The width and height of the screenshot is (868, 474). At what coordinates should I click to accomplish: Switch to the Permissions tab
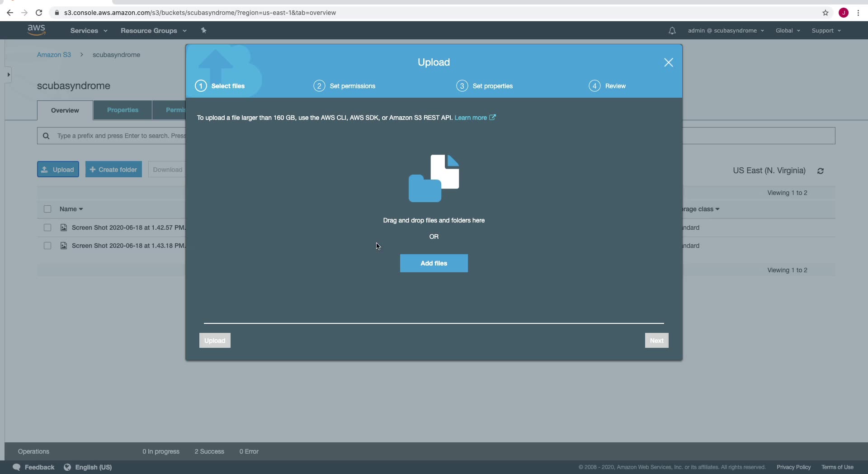click(x=169, y=110)
